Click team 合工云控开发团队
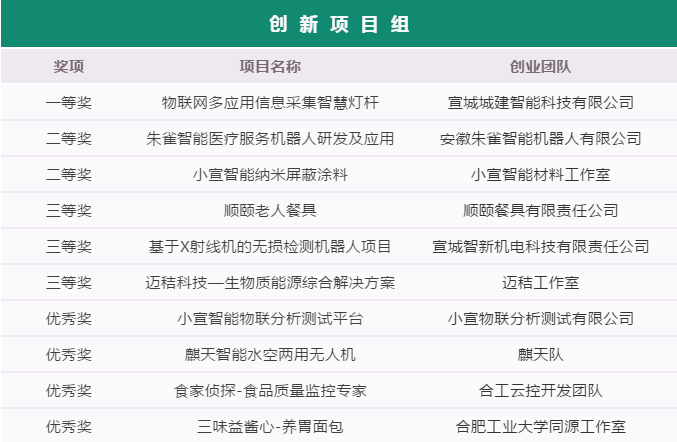This screenshot has width=677, height=442. click(x=541, y=391)
